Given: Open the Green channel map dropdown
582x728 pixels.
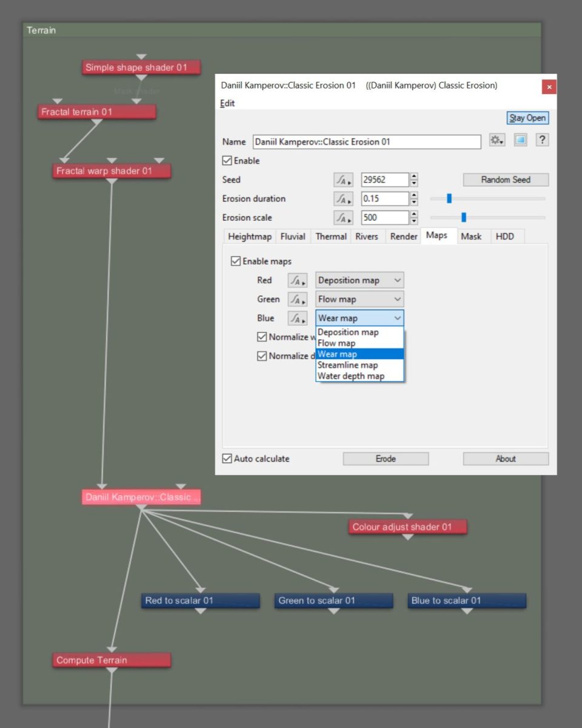Looking at the screenshot, I should point(360,299).
